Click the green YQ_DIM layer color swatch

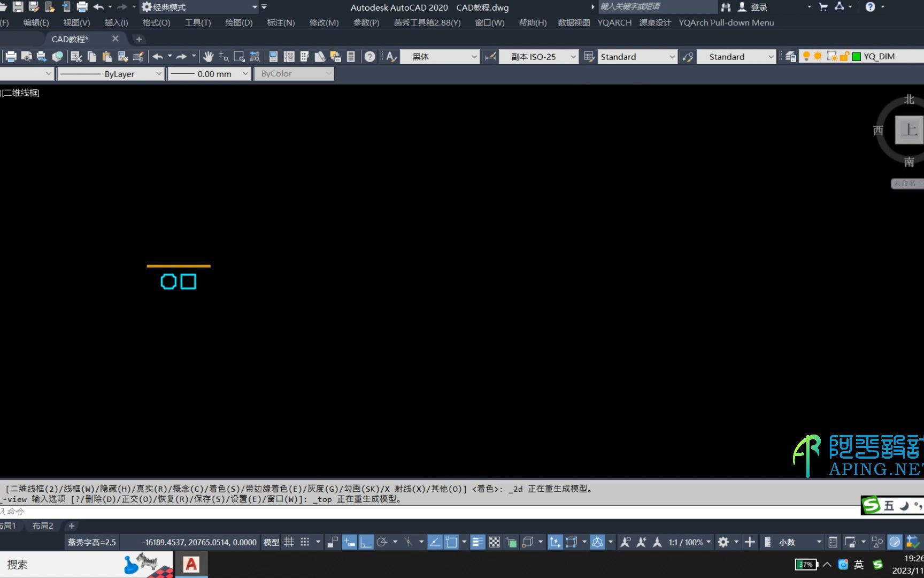(856, 57)
